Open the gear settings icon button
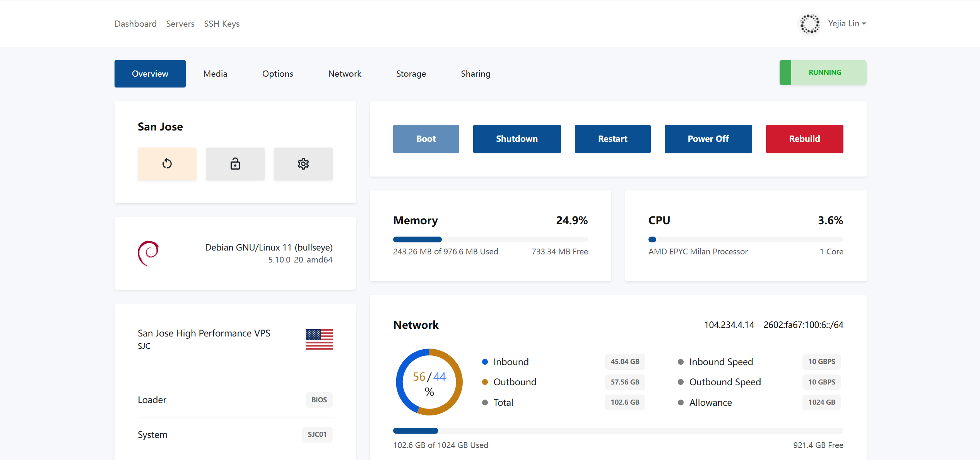Screen dimensions: 980x460 (x=303, y=164)
